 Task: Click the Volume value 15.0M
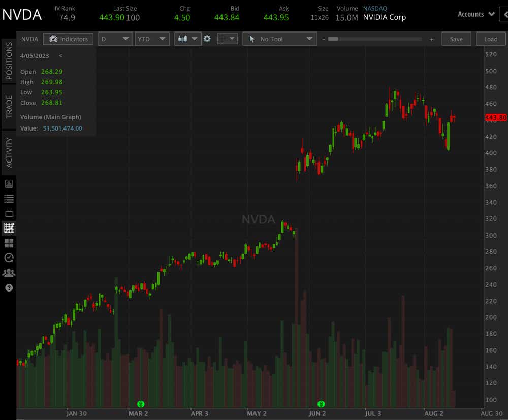[x=346, y=17]
